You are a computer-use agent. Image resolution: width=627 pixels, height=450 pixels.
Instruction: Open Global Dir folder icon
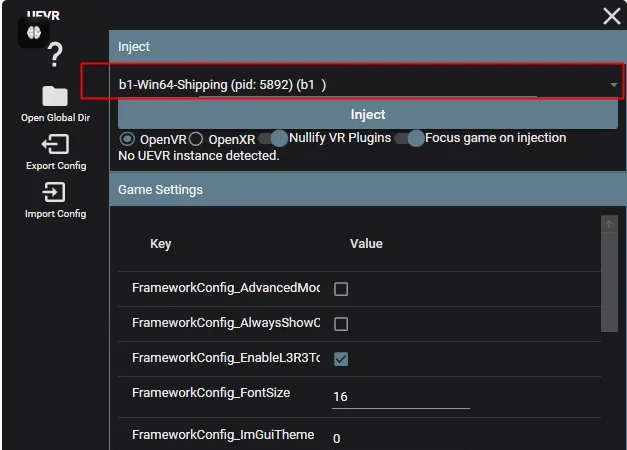[55, 96]
